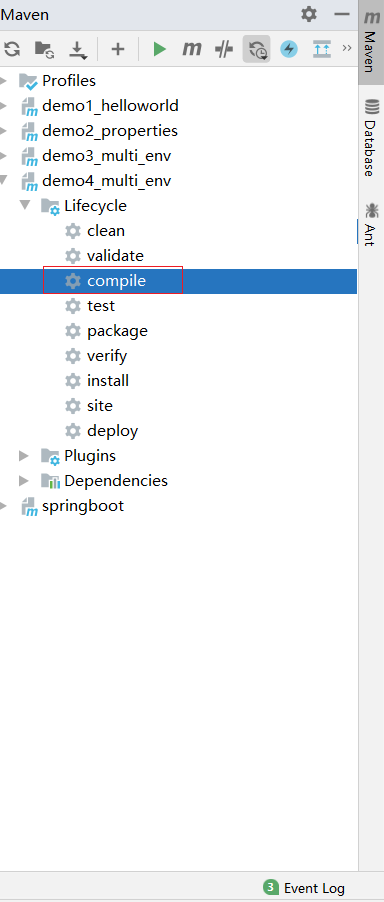The width and height of the screenshot is (384, 902).
Task: Run Maven build green arrow
Action: pos(159,49)
